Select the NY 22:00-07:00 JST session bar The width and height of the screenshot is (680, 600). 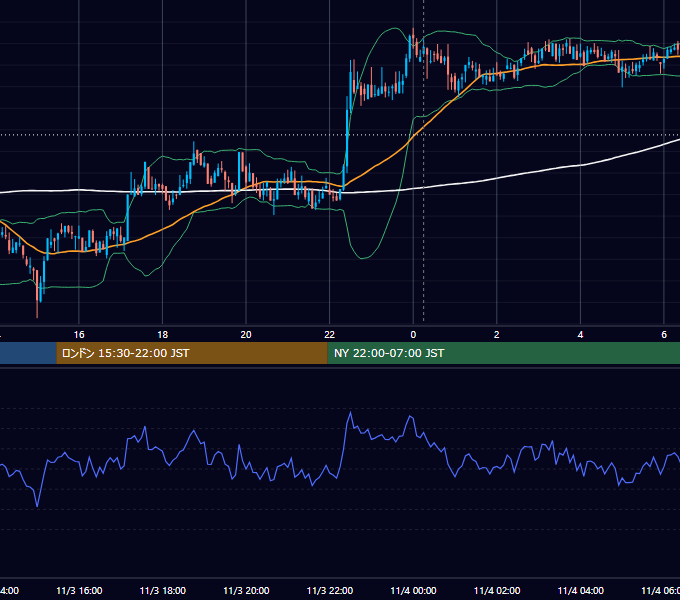503,353
